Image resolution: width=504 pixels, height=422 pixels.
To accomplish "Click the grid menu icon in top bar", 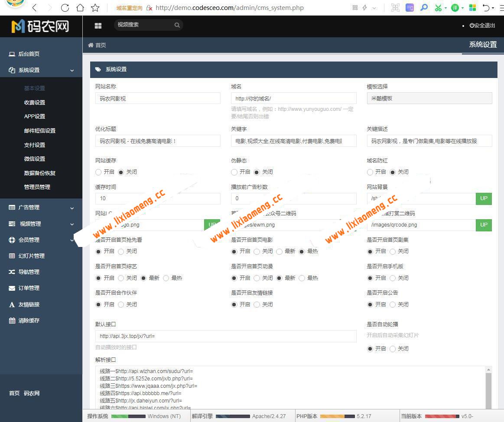I will click(x=98, y=26).
